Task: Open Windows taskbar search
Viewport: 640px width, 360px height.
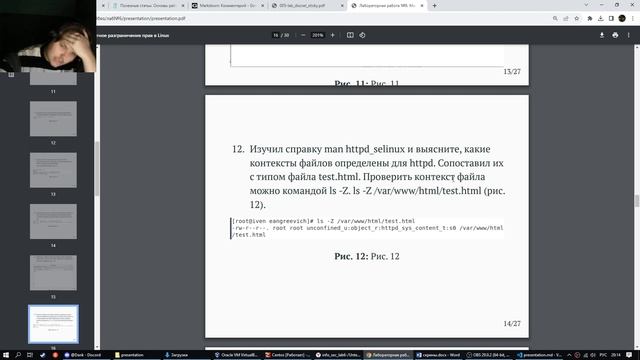Action: click(x=18, y=355)
